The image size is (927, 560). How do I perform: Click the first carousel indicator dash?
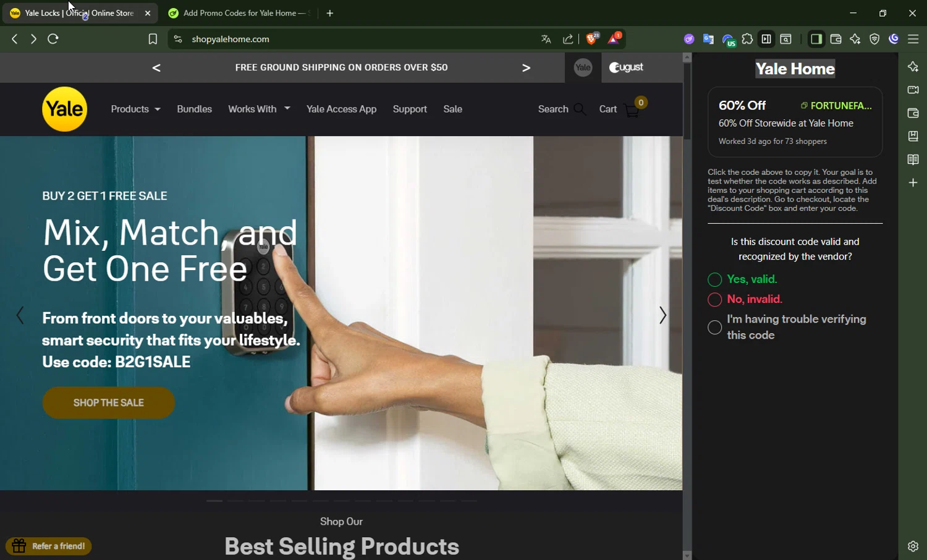pos(214,501)
